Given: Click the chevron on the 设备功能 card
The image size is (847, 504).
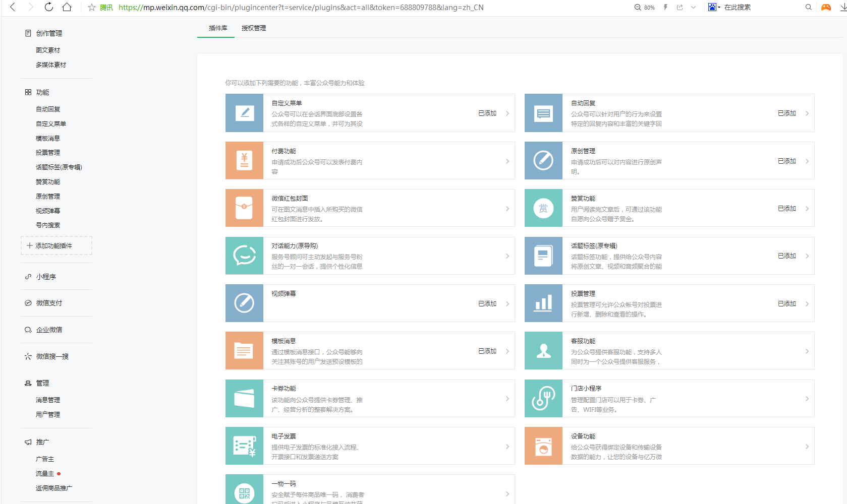Looking at the screenshot, I should pos(807,447).
